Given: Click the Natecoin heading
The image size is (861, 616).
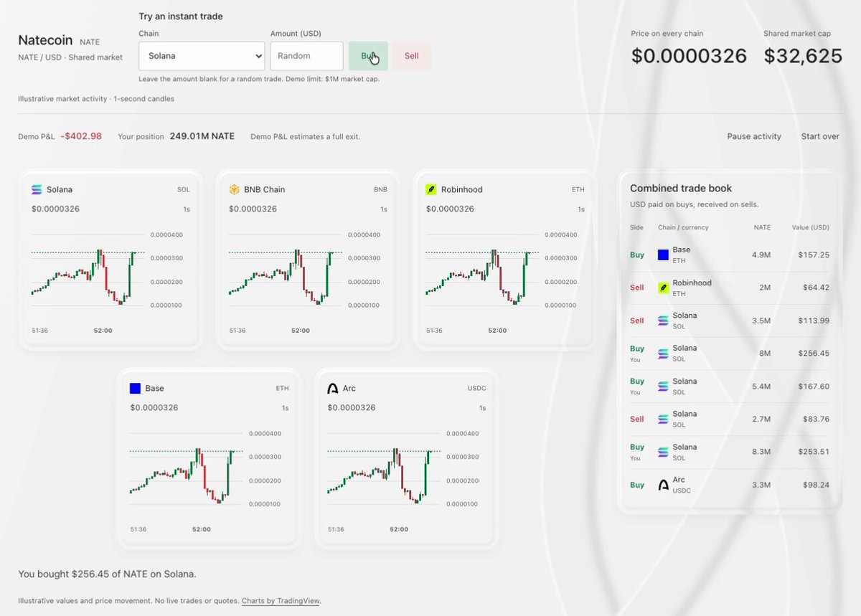Looking at the screenshot, I should (x=46, y=40).
